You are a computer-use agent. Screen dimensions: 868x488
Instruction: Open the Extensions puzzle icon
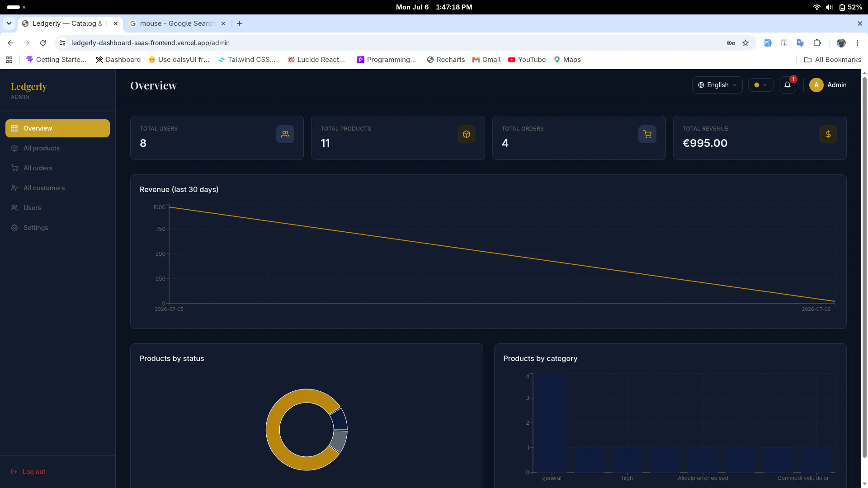pos(817,43)
